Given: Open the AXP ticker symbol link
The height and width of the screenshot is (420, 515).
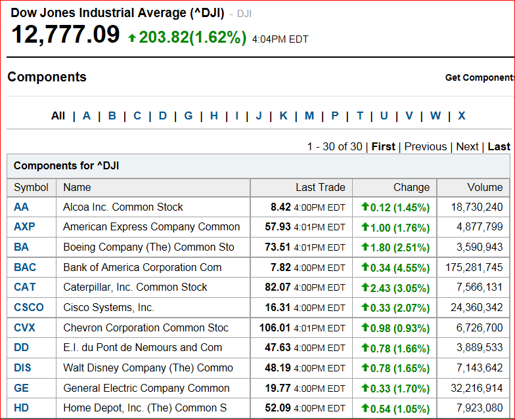Looking at the screenshot, I should point(24,227).
